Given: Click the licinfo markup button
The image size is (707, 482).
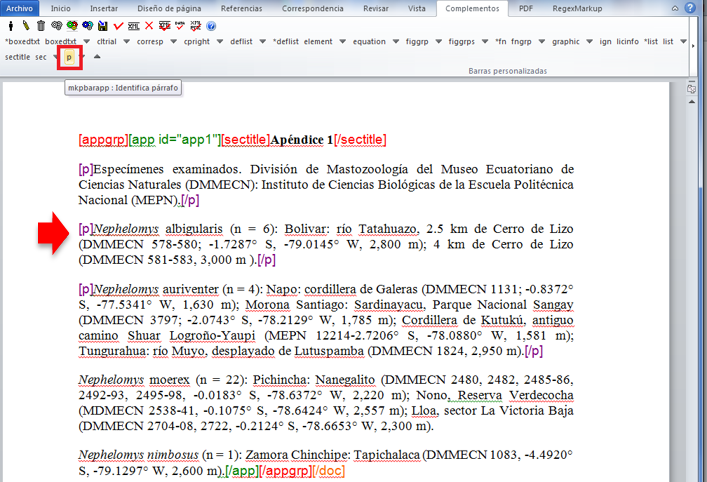Looking at the screenshot, I should point(627,42).
